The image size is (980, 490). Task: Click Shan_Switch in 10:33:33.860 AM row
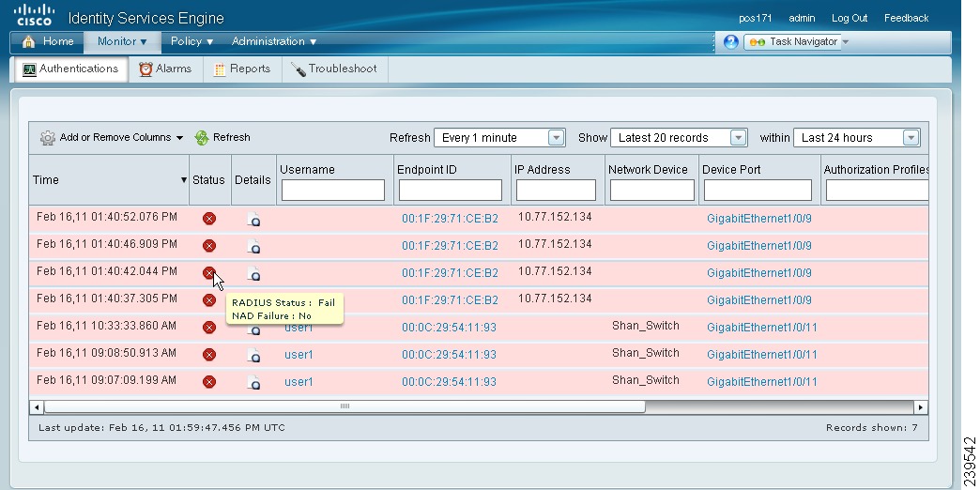(x=646, y=326)
